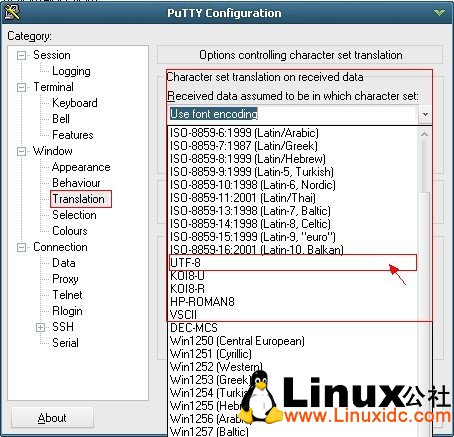Choose KOI8-R encoding
This screenshot has height=437, width=454.
click(x=293, y=289)
